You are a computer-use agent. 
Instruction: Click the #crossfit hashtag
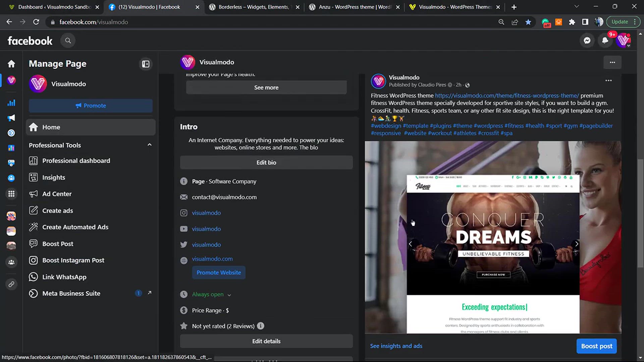coord(488,133)
